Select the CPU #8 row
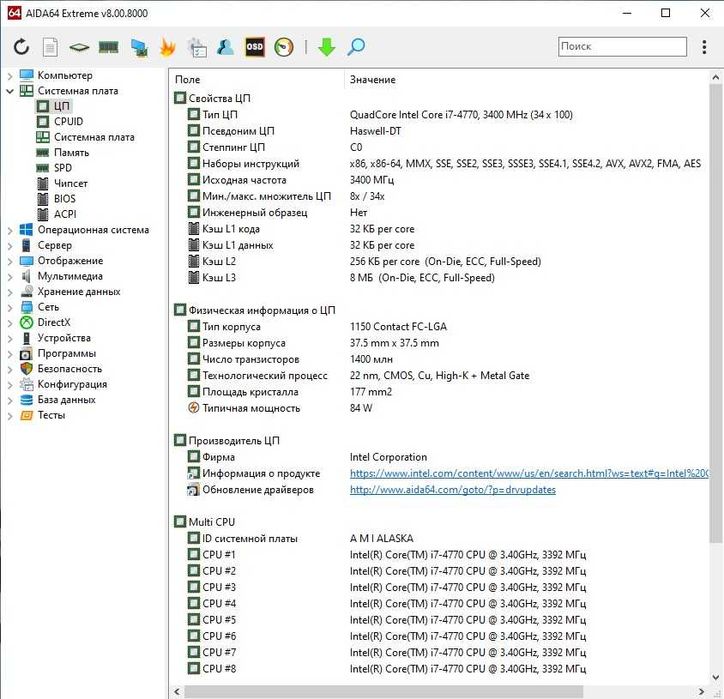The width and height of the screenshot is (724, 699). (x=439, y=669)
